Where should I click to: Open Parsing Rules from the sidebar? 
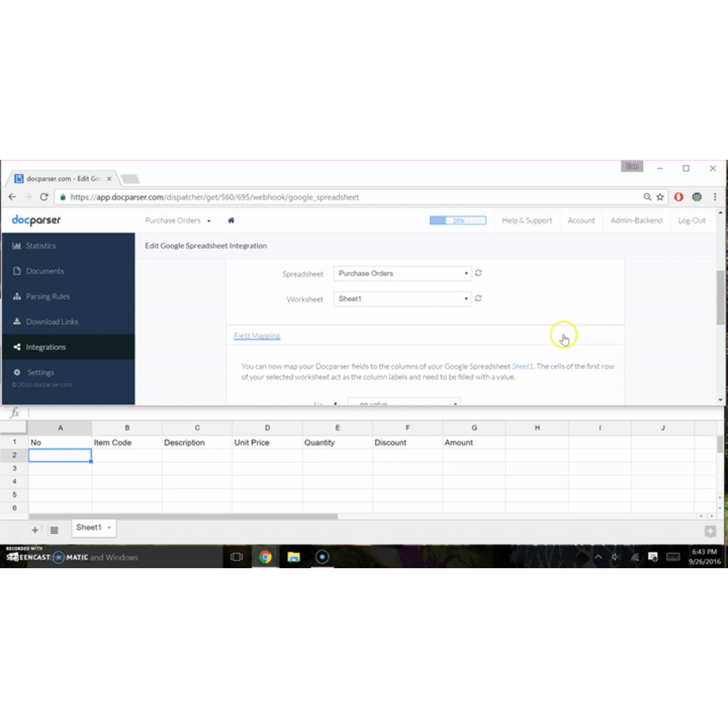coord(47,296)
